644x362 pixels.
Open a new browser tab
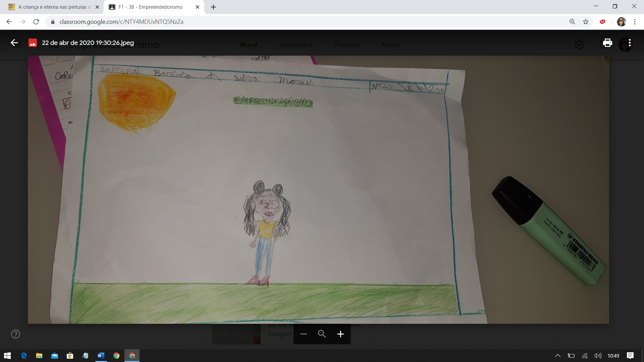(213, 7)
